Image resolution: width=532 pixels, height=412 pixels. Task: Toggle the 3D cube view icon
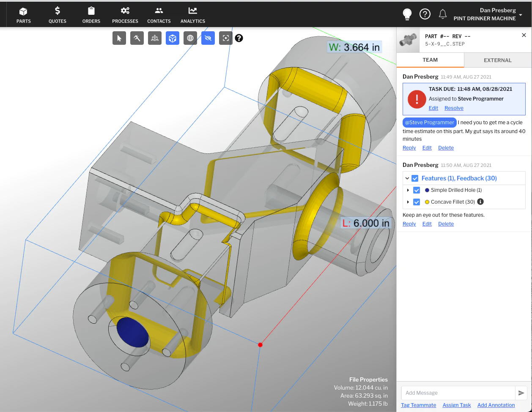click(x=173, y=38)
